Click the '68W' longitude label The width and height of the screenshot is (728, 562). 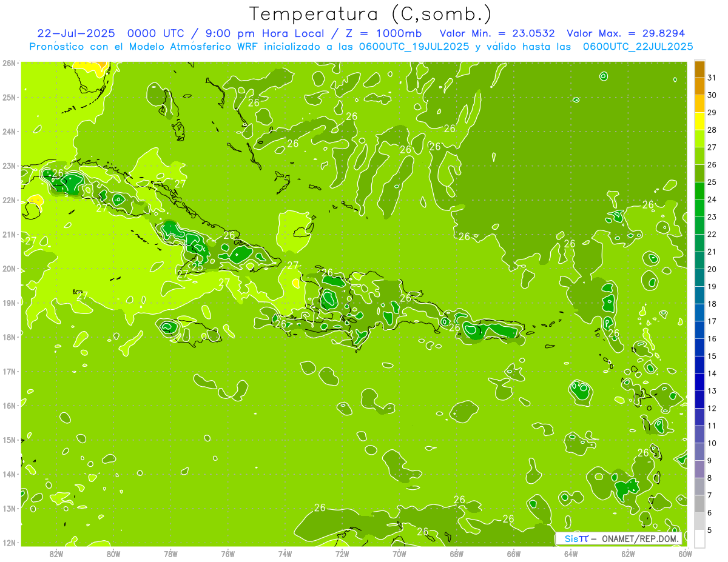(x=457, y=554)
